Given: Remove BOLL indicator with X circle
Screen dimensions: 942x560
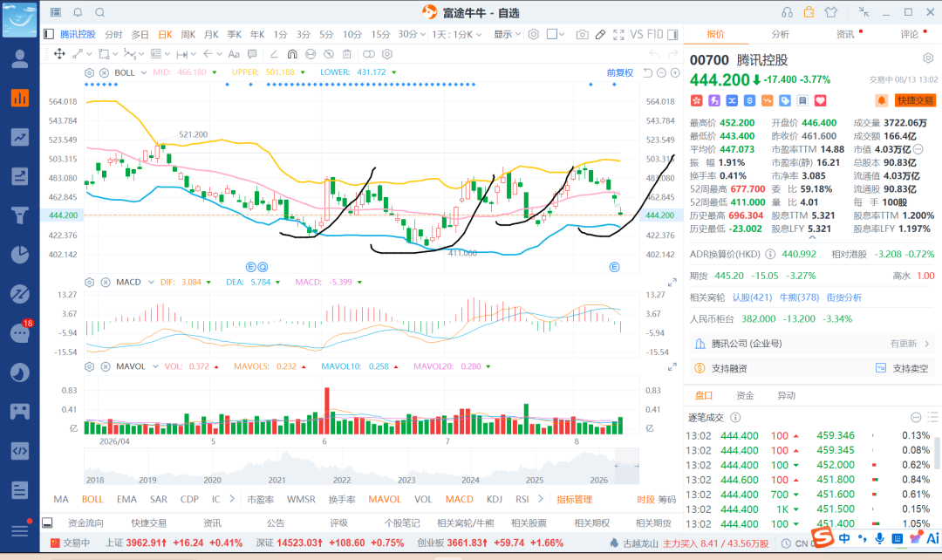Looking at the screenshot, I should point(104,72).
